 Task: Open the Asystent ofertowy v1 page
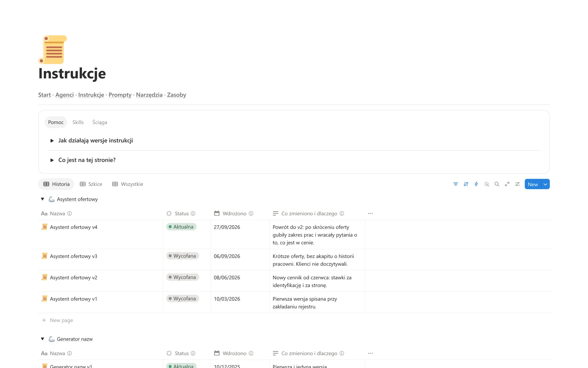click(73, 299)
